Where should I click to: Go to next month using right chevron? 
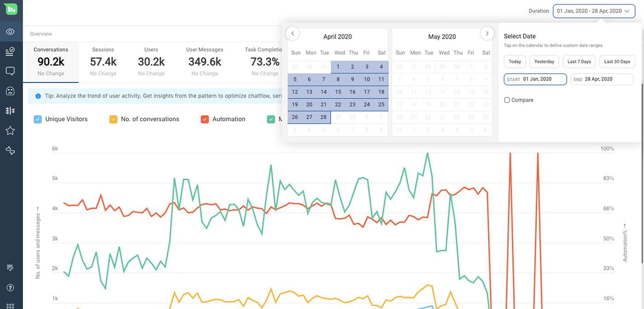click(487, 33)
